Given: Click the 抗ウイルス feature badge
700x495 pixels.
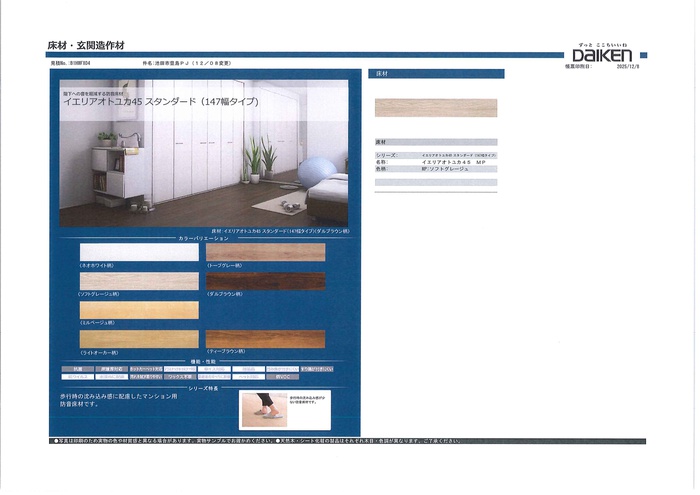Looking at the screenshot, I should [x=77, y=378].
